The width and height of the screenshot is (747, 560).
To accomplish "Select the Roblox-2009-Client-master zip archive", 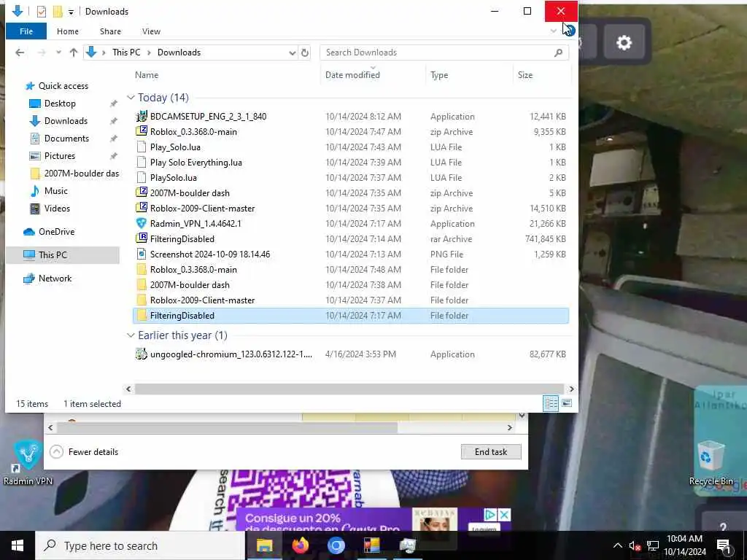I will pos(203,208).
